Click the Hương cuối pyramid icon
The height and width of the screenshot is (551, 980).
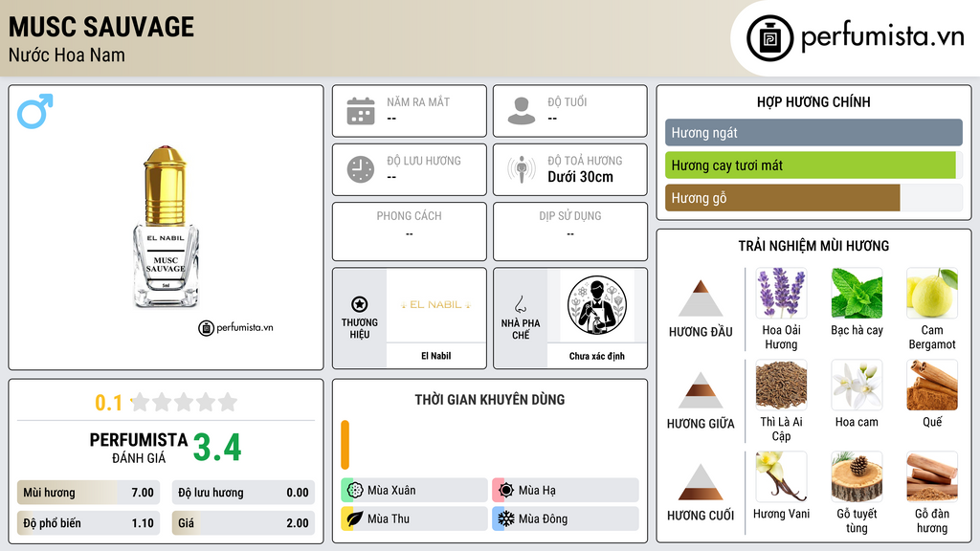point(701,482)
